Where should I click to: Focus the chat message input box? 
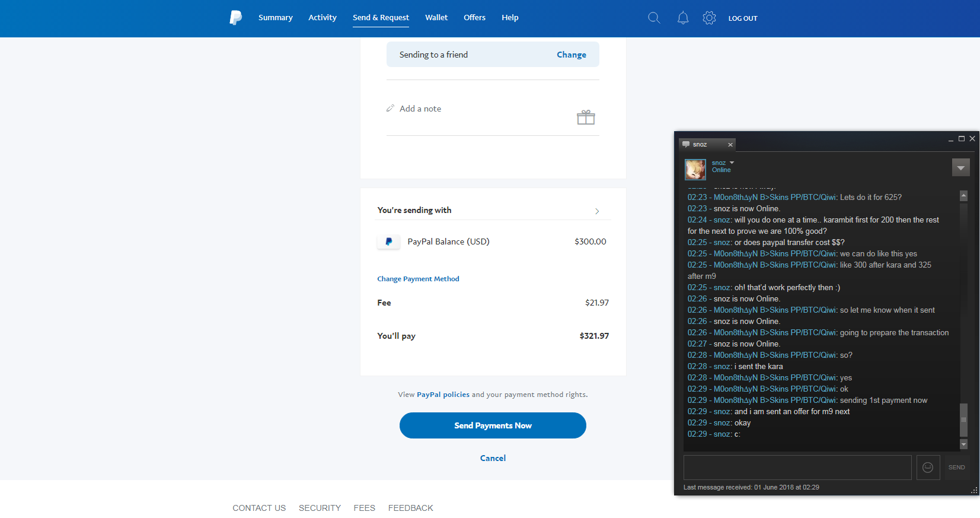(797, 468)
